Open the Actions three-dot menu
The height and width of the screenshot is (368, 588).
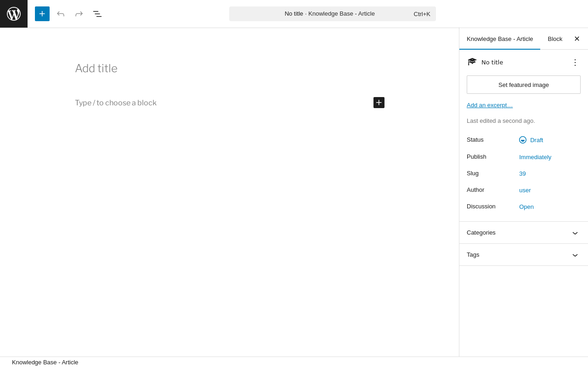(575, 63)
